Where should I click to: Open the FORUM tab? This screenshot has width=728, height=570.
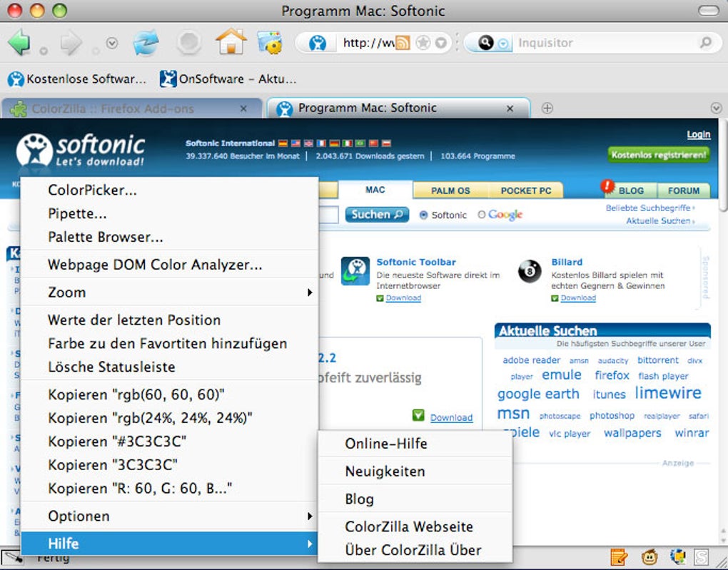tap(684, 190)
